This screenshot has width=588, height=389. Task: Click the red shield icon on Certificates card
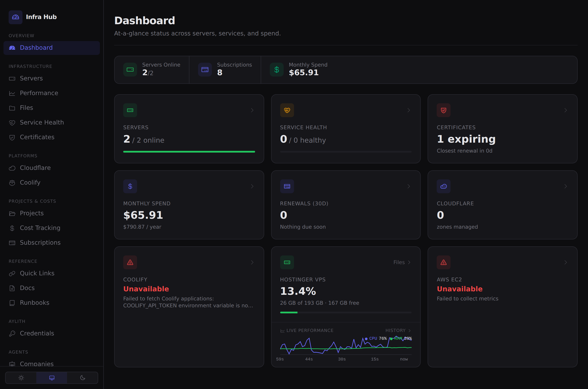443,110
